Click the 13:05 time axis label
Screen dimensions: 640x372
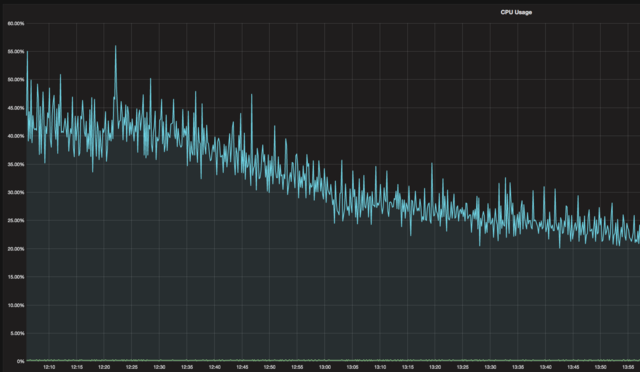[x=352, y=367]
